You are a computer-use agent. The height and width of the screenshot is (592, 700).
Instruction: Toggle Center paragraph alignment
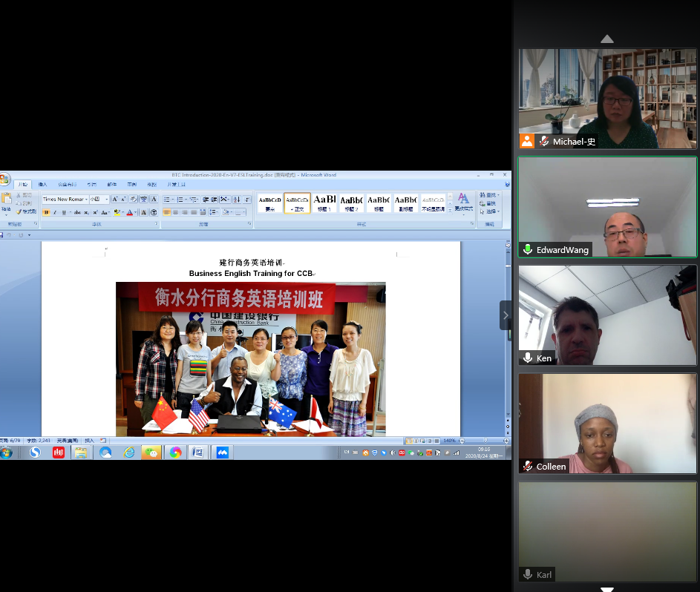(176, 212)
